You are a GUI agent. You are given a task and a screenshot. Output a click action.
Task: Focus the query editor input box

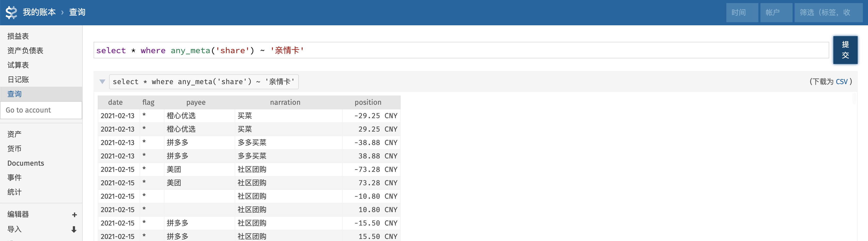pos(461,50)
